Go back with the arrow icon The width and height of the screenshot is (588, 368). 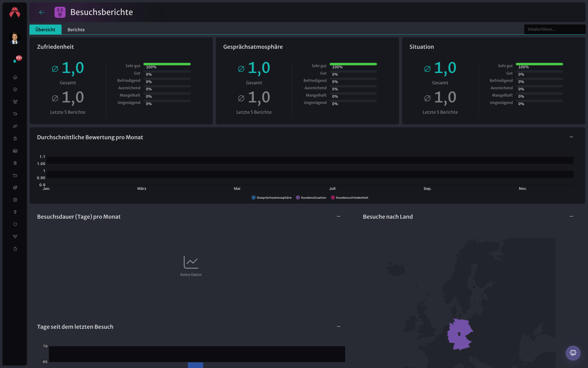(42, 12)
